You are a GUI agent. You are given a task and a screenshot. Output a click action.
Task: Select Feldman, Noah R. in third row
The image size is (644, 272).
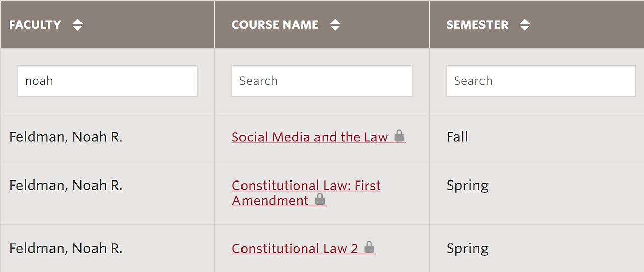pyautogui.click(x=66, y=249)
